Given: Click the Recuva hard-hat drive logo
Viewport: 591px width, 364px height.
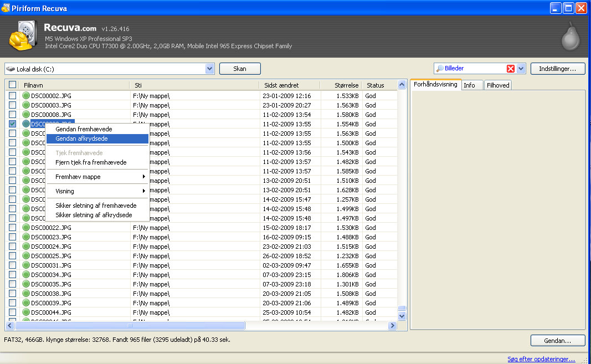Looking at the screenshot, I should coord(23,37).
